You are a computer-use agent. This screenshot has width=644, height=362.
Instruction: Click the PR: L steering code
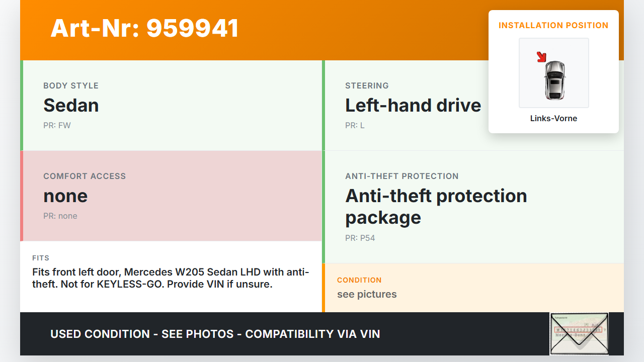tap(355, 126)
